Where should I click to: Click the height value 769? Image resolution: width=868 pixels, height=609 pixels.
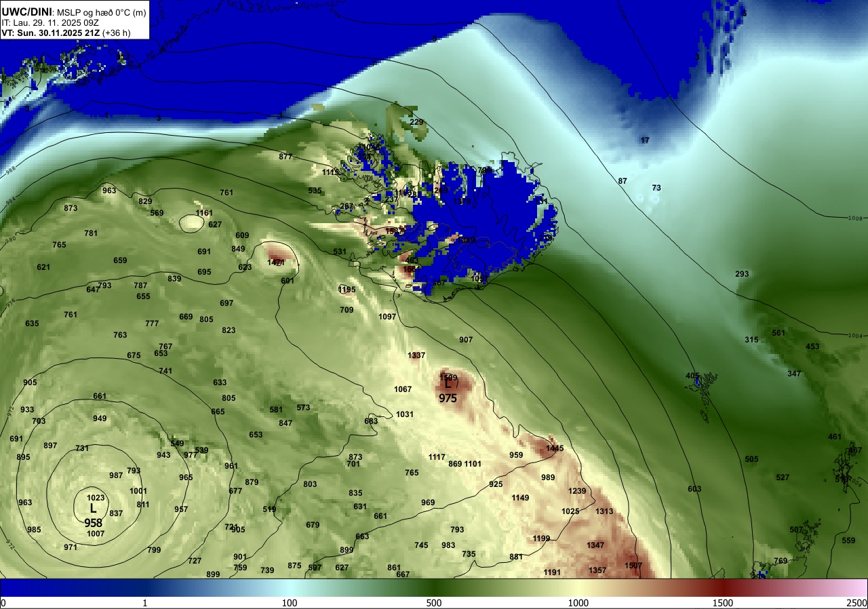click(781, 561)
